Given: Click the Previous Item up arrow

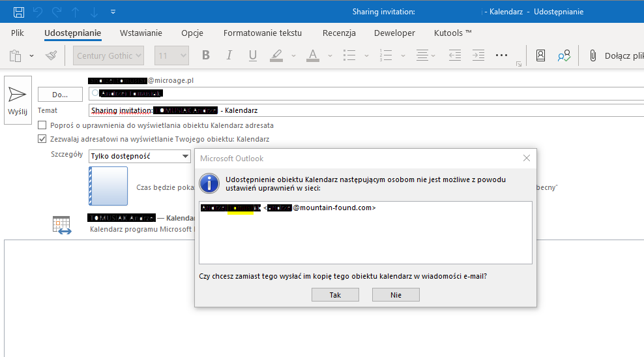Looking at the screenshot, I should (x=76, y=12).
